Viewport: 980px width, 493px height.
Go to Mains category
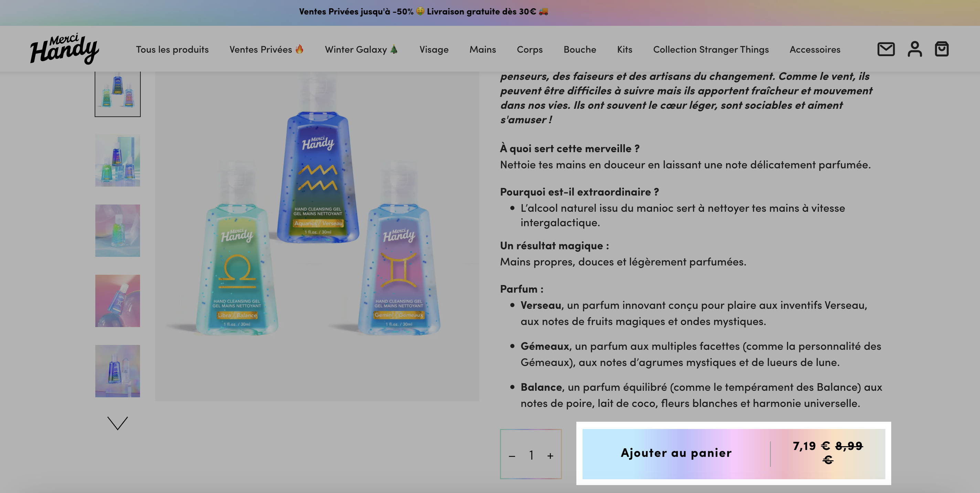(482, 50)
